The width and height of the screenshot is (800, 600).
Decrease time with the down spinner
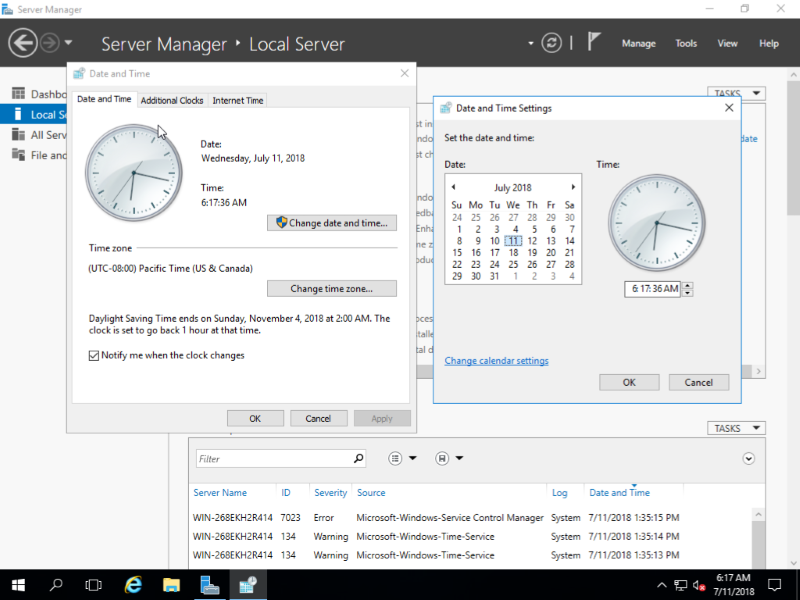pyautogui.click(x=688, y=293)
